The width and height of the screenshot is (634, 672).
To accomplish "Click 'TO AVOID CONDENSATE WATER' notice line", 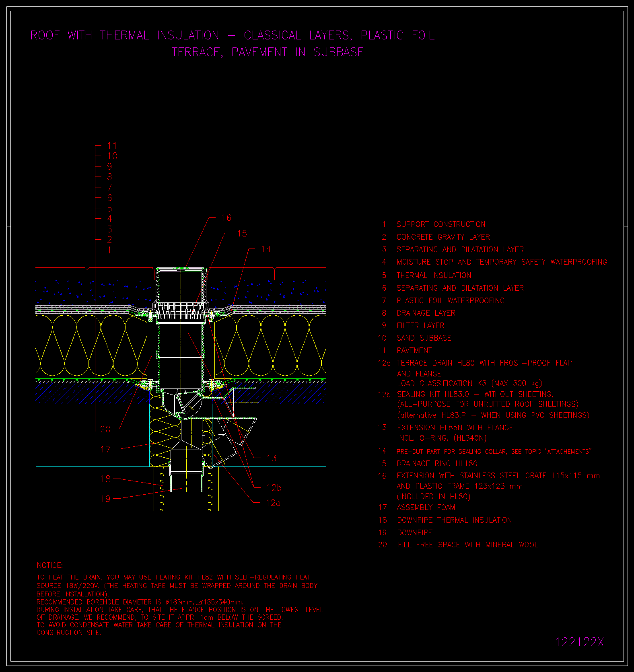I will pyautogui.click(x=159, y=625).
